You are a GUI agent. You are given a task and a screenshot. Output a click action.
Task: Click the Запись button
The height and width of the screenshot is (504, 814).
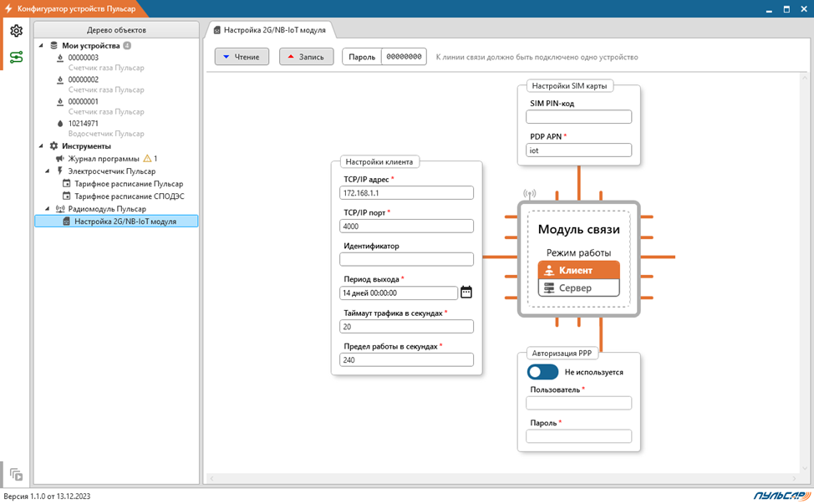(306, 57)
